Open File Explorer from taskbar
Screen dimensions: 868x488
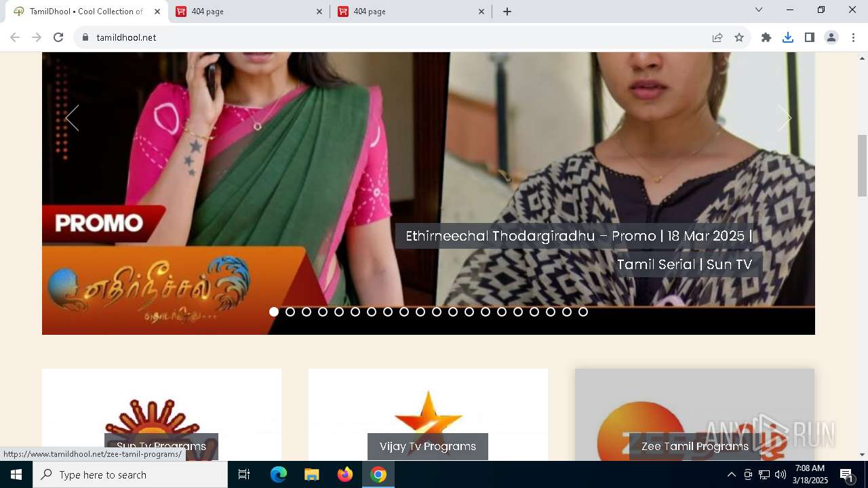(x=312, y=474)
